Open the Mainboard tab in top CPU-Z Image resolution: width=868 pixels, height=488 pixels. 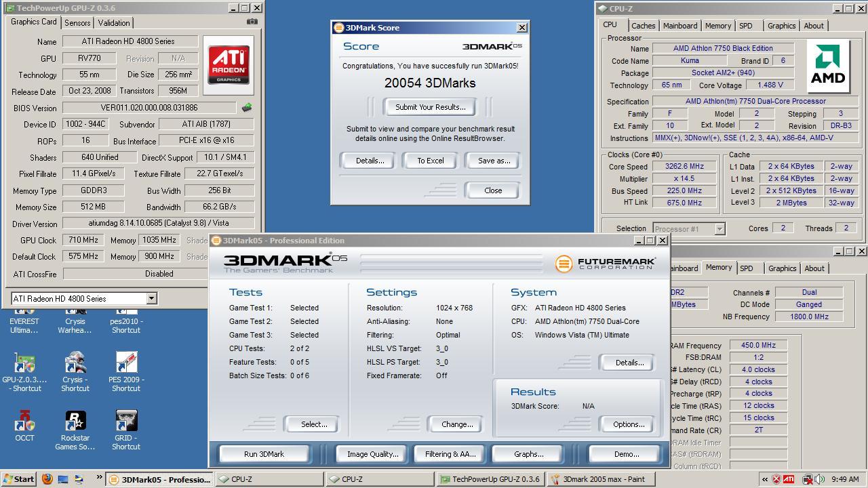pos(680,26)
